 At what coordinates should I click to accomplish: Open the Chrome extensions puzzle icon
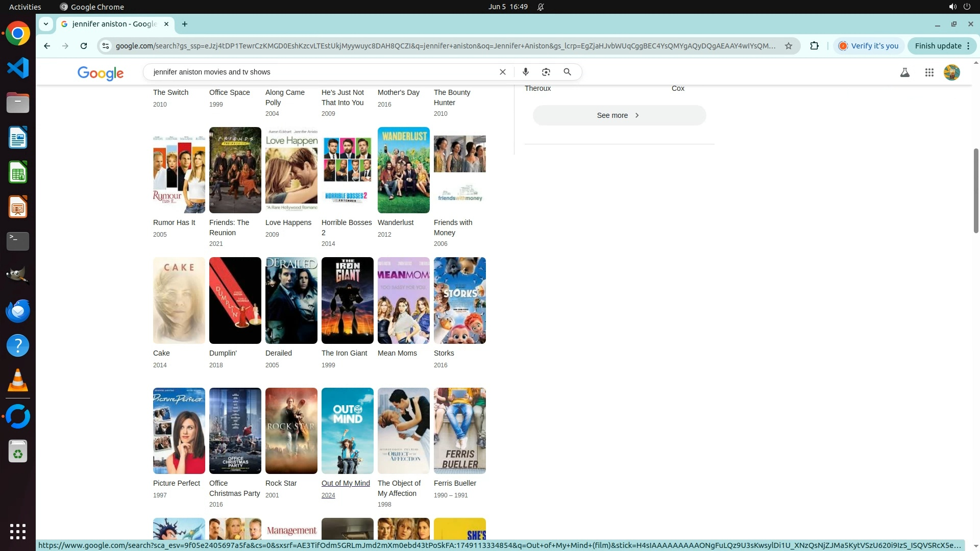814,46
